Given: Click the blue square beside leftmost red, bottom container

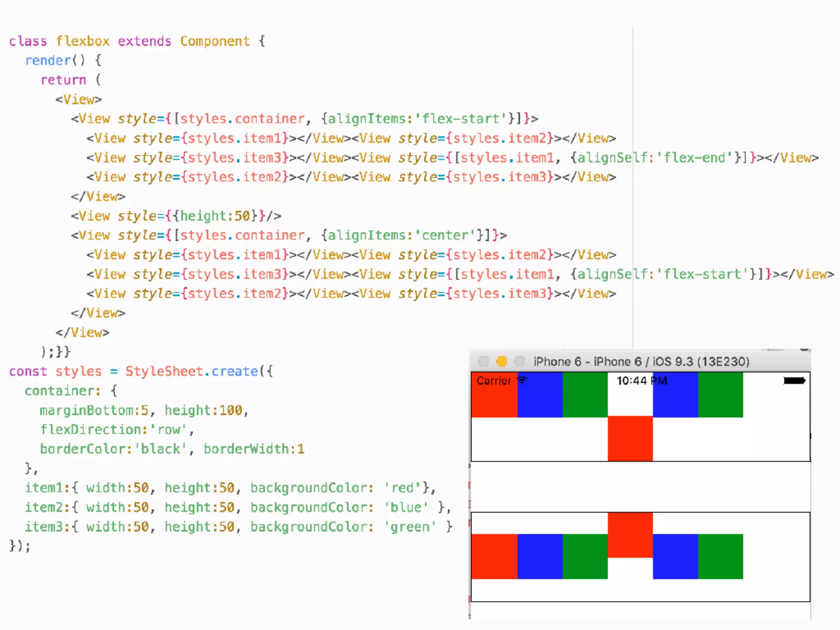Looking at the screenshot, I should click(x=540, y=556).
